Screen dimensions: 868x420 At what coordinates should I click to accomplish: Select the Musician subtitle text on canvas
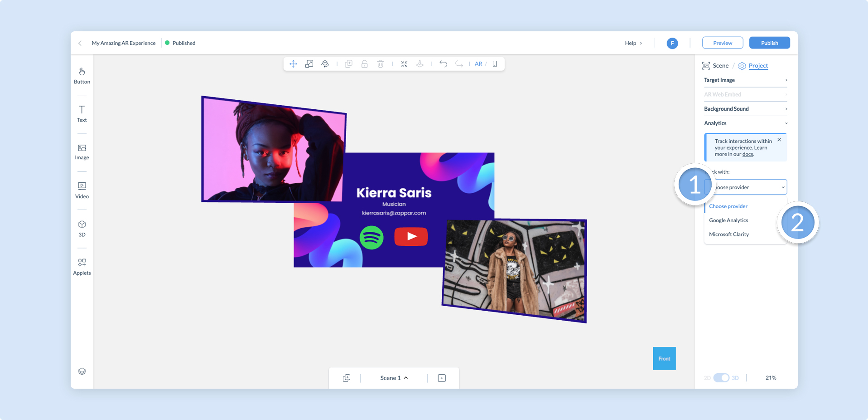394,204
